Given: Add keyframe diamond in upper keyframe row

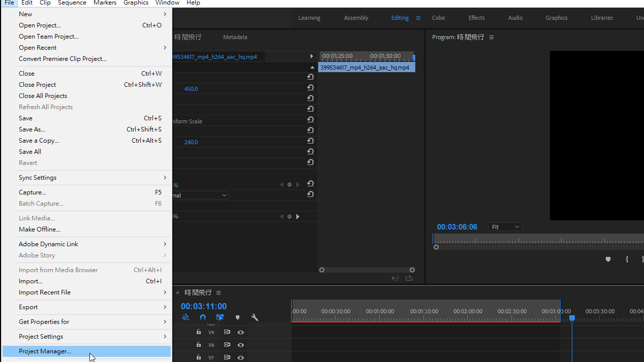Looking at the screenshot, I should 290,185.
